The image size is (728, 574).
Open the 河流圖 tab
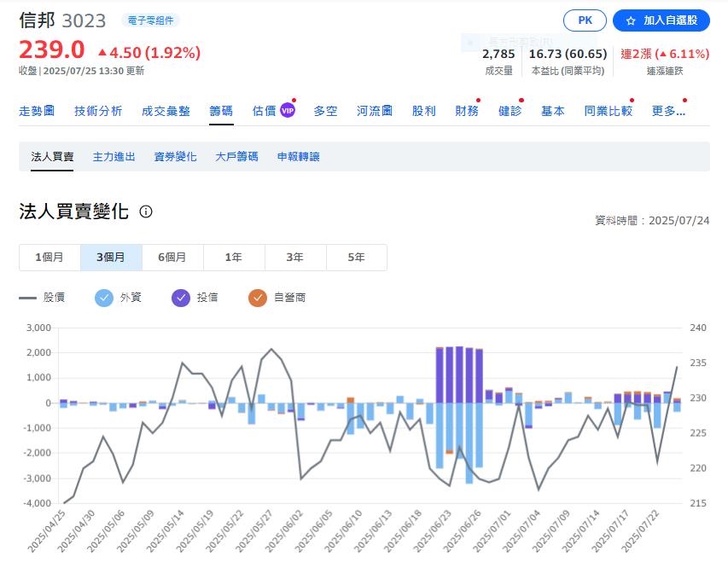pyautogui.click(x=375, y=111)
